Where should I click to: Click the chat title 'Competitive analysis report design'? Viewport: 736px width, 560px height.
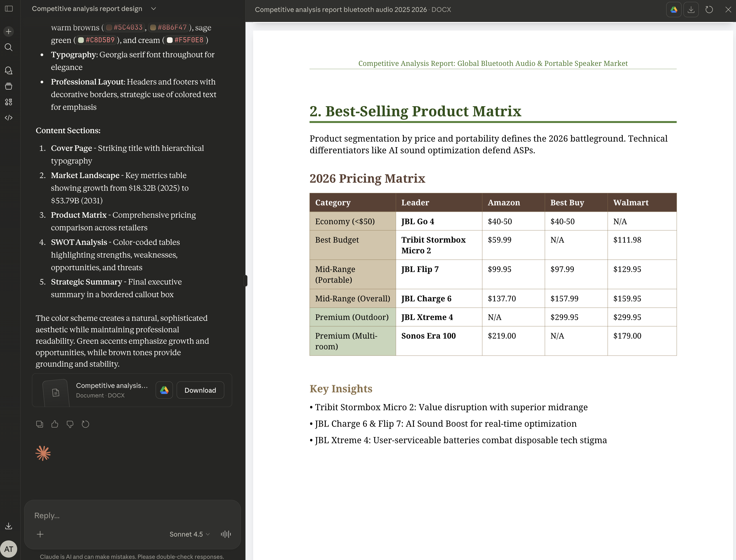[87, 9]
